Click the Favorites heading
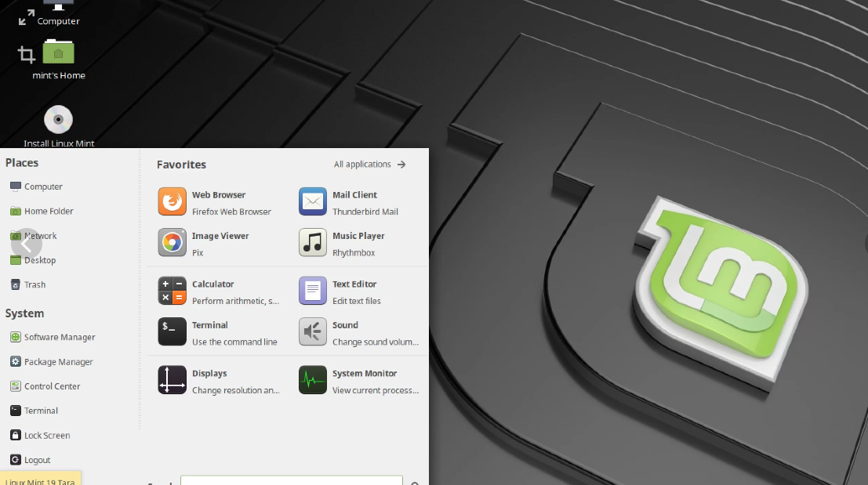The width and height of the screenshot is (868, 485). point(181,165)
